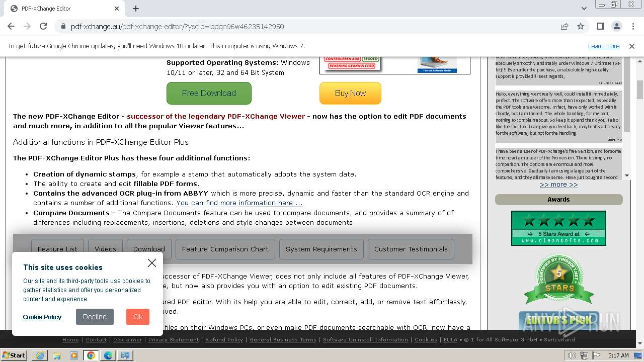Image resolution: width=644 pixels, height=362 pixels.
Task: Open the EULA footer link
Action: coord(450,340)
